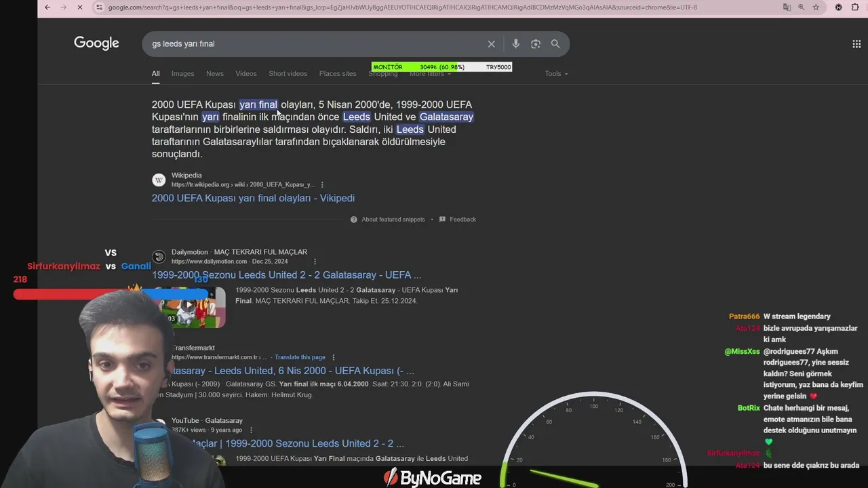868x488 pixels.
Task: Click the highlighted 'yarı final' text in snippet
Action: (x=258, y=104)
